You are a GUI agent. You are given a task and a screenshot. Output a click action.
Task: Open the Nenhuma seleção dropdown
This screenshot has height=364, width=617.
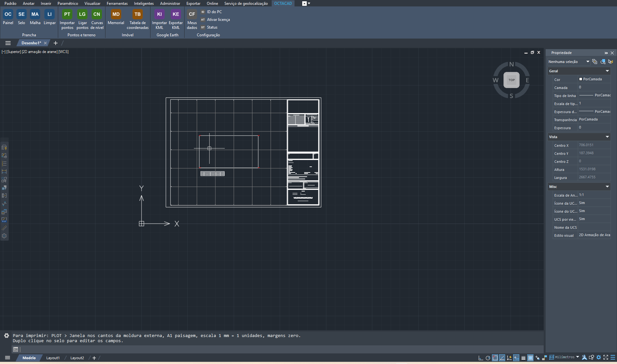(569, 62)
